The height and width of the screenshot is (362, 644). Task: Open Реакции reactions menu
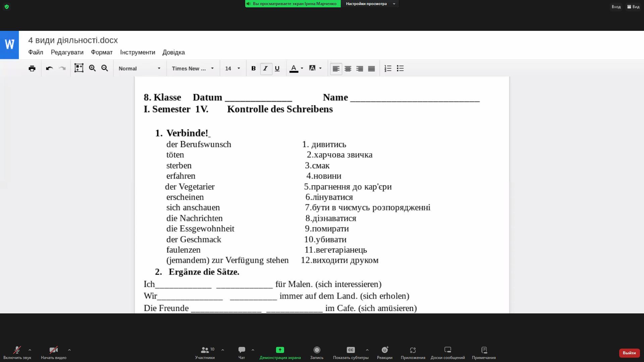[x=384, y=353]
